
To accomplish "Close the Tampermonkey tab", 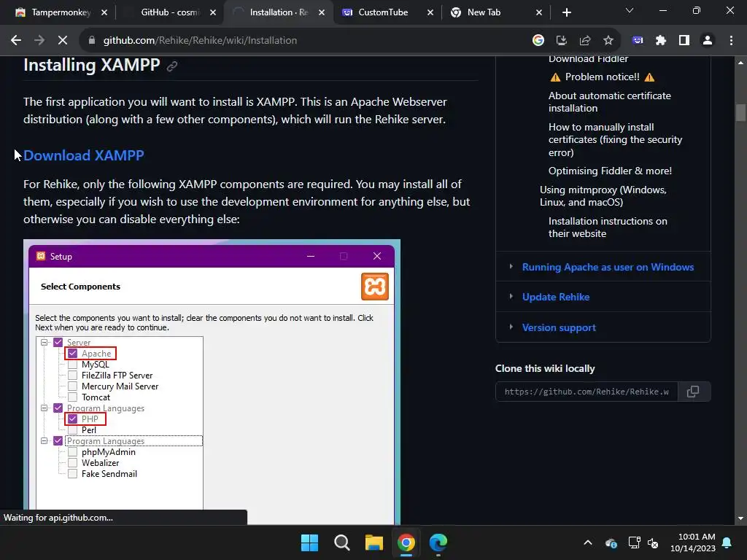I will 104,12.
